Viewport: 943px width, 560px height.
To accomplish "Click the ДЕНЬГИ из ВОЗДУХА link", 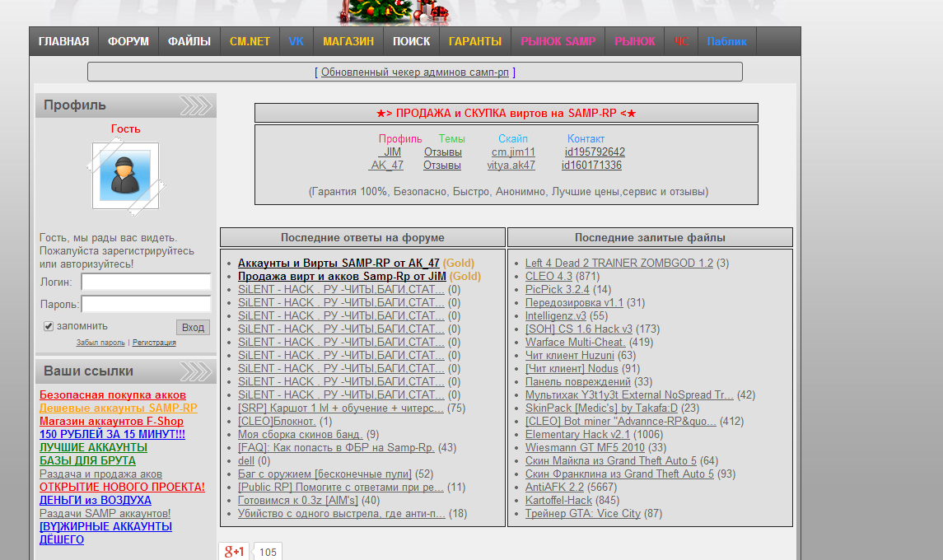I will pyautogui.click(x=95, y=501).
